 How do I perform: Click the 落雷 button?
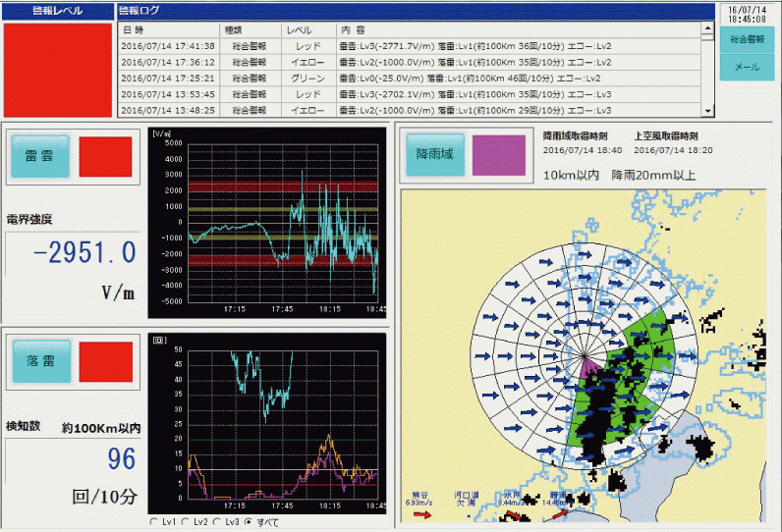point(41,361)
